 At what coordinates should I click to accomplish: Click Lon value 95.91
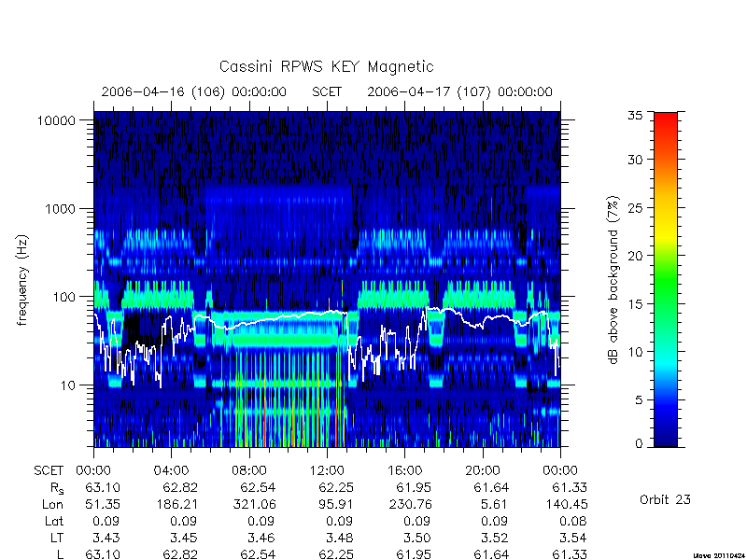pyautogui.click(x=336, y=504)
